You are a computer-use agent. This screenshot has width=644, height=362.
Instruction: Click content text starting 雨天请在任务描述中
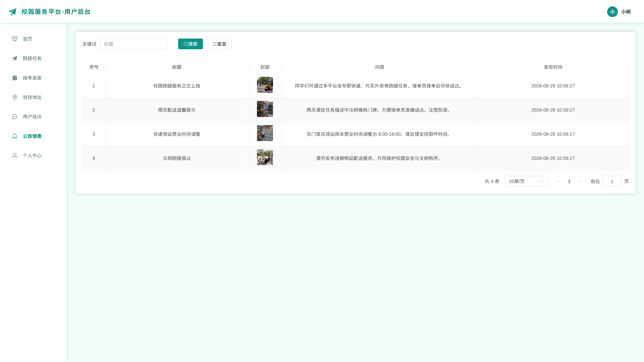[x=379, y=110]
